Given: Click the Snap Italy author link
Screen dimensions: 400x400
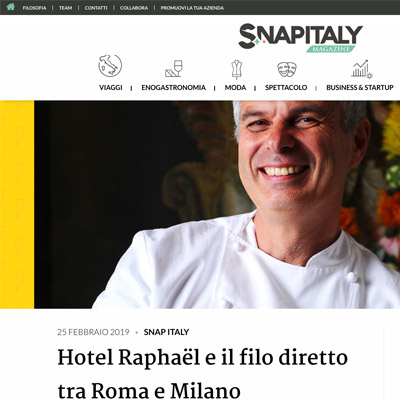Looking at the screenshot, I should click(x=166, y=332).
